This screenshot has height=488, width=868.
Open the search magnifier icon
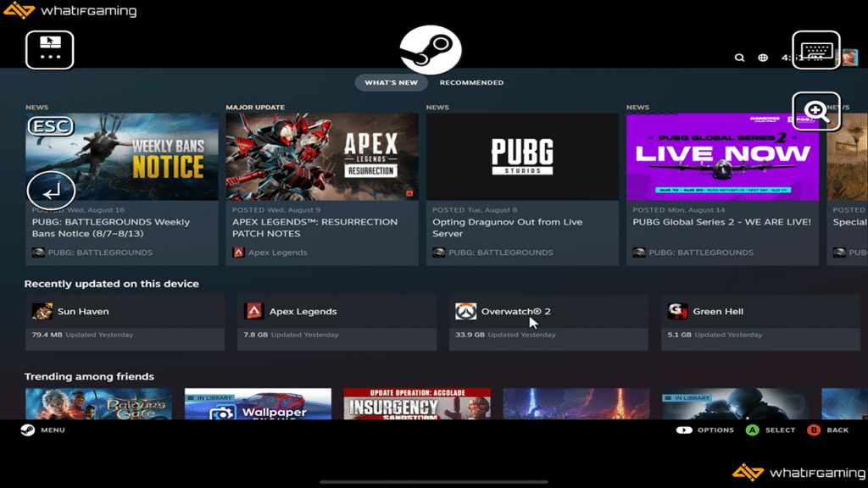pyautogui.click(x=739, y=58)
